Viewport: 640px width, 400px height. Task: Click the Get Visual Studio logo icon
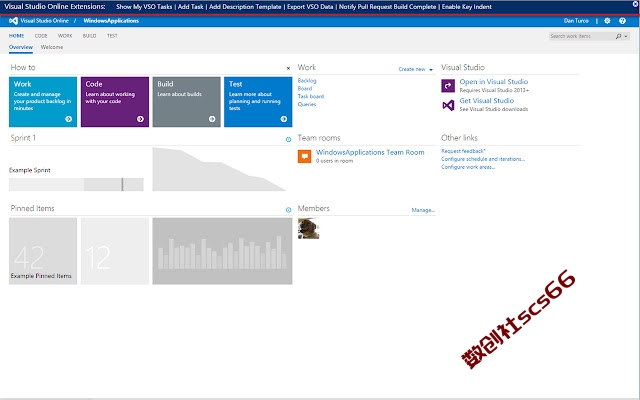point(448,105)
